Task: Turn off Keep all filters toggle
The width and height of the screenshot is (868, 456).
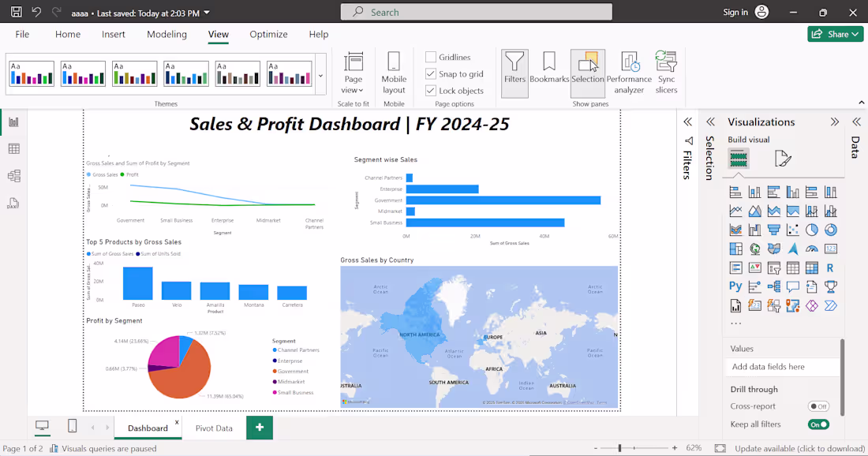Action: coord(818,424)
